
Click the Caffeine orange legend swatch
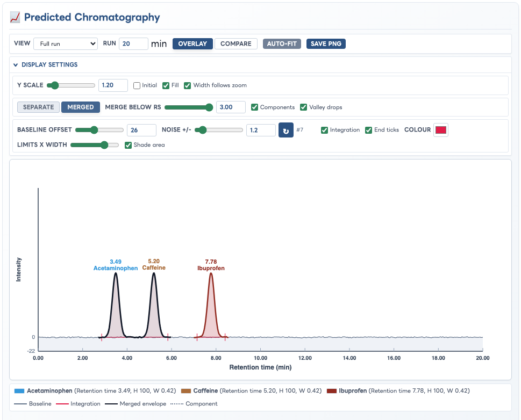[186, 391]
